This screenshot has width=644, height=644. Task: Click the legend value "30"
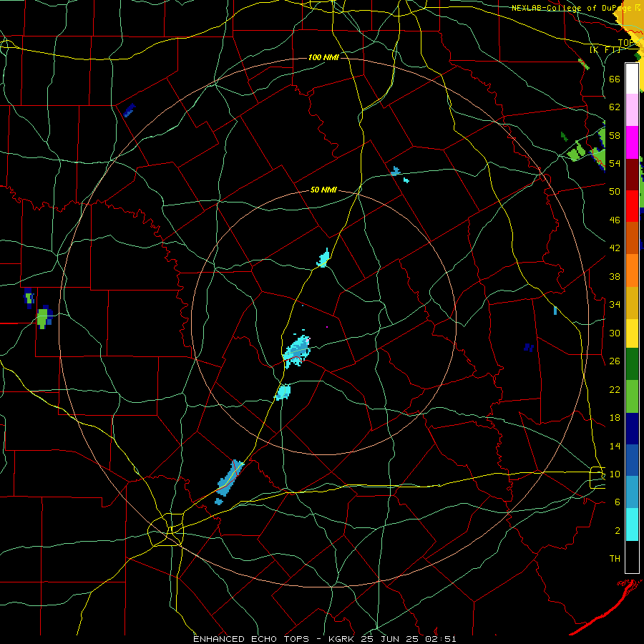[615, 333]
